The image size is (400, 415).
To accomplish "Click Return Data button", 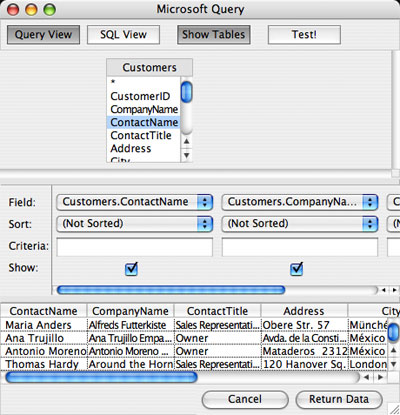I will coord(339,399).
